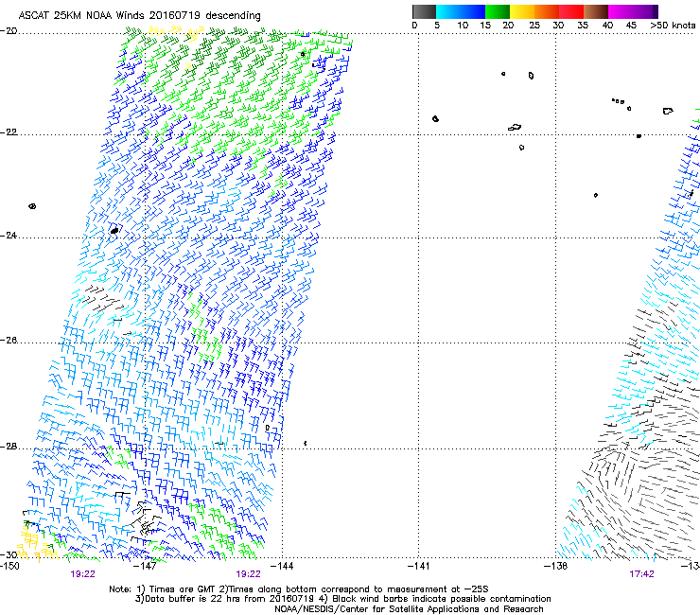Click the 19:22 time label between -150 and -147
This screenshot has width=700, height=615.
(82, 574)
